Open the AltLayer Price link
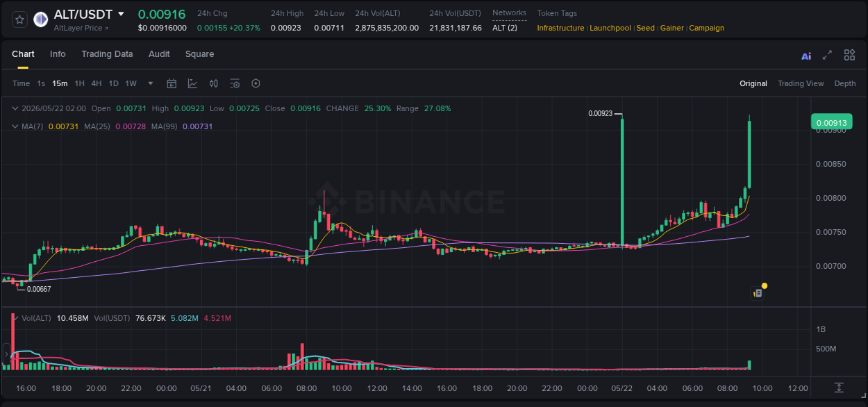This screenshot has width=868, height=407. coord(81,28)
